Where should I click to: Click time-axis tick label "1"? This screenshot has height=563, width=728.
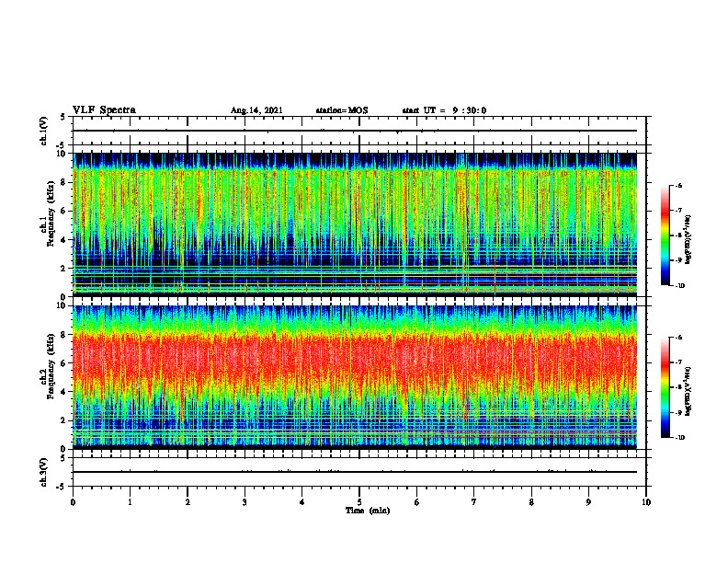click(130, 502)
